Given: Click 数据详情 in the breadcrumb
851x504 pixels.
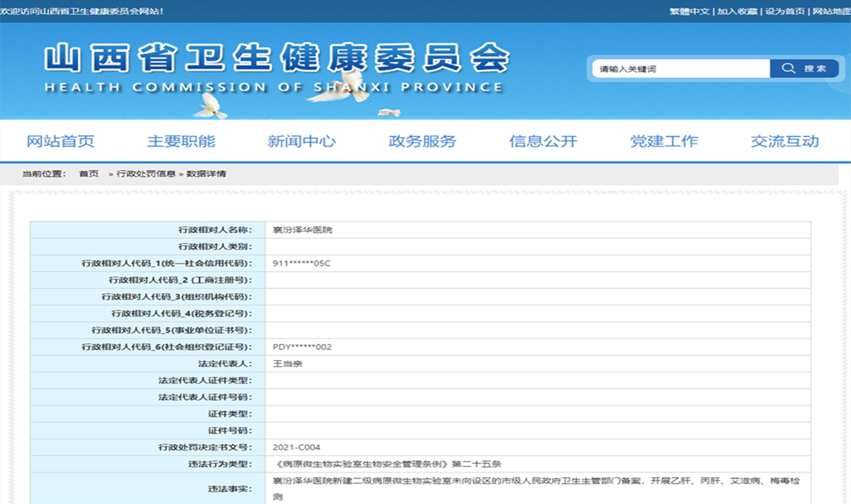Looking at the screenshot, I should [x=206, y=174].
